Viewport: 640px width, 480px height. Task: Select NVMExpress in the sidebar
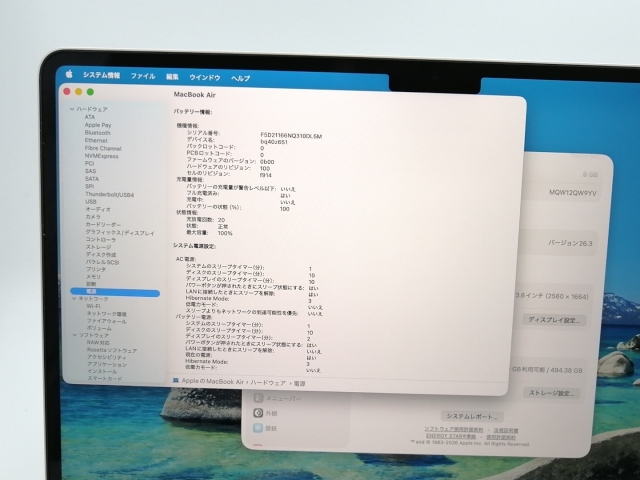pyautogui.click(x=102, y=156)
